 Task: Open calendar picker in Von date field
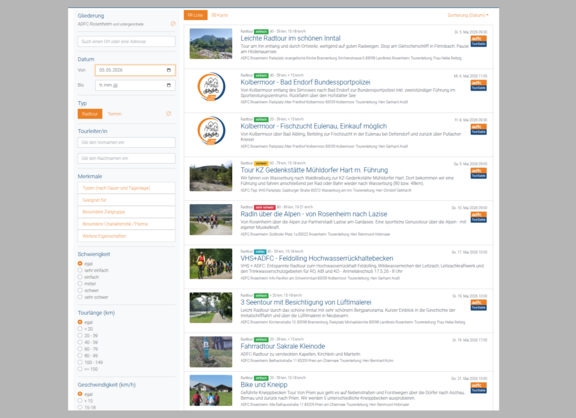(x=169, y=70)
